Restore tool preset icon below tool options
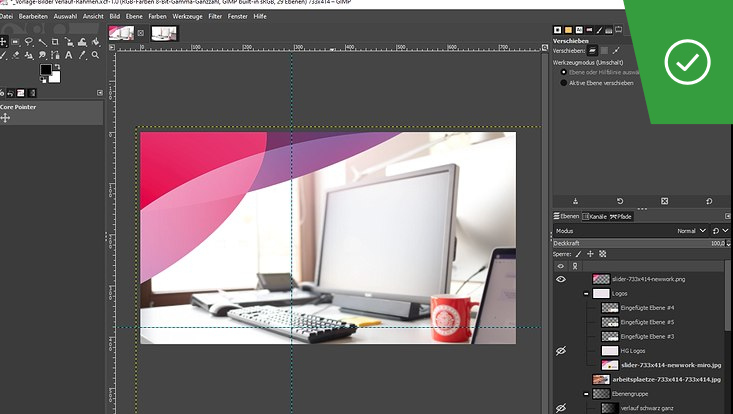 pos(620,201)
